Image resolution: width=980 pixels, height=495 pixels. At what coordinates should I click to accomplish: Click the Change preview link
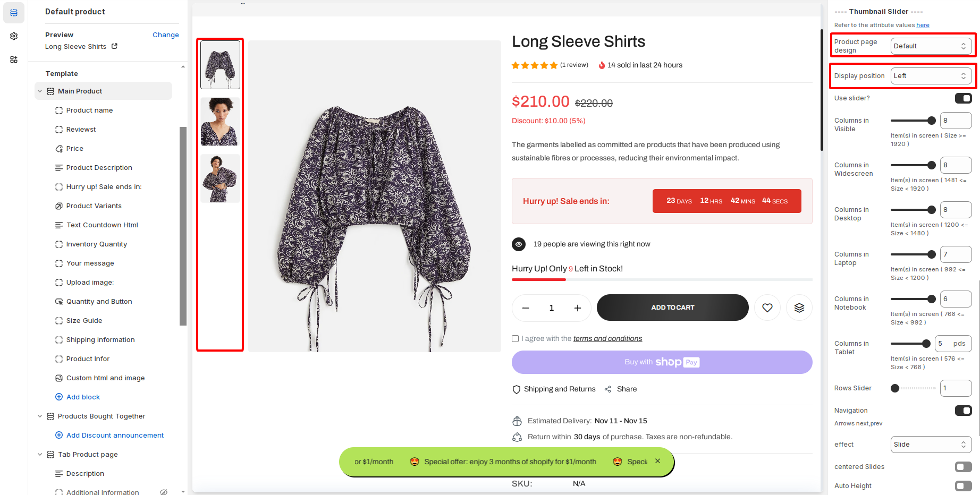click(165, 35)
